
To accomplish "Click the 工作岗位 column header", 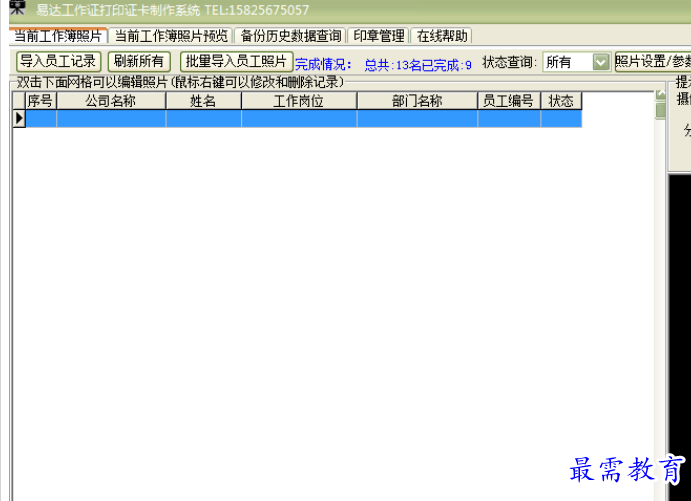I will tap(299, 101).
